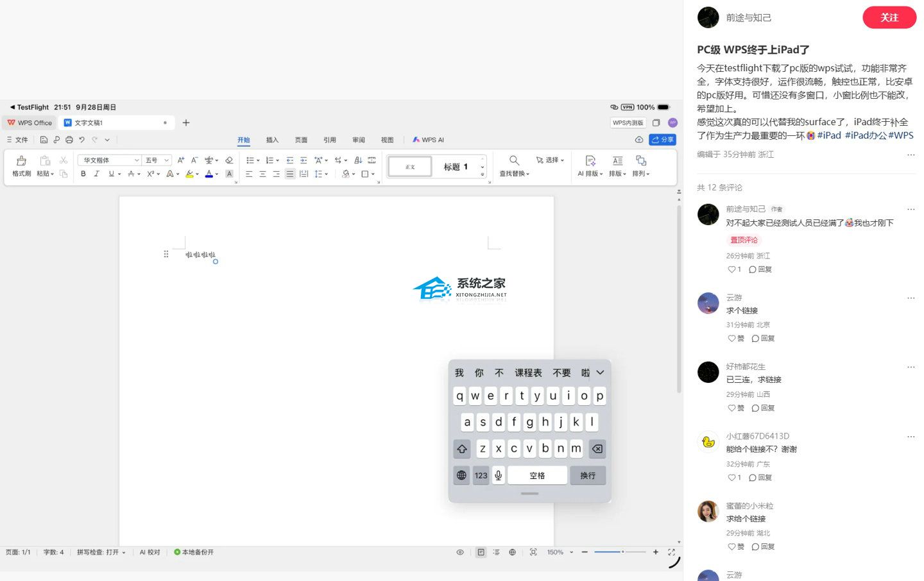Switch to the References (引用) ribbon tab
The width and height of the screenshot is (924, 581).
330,140
